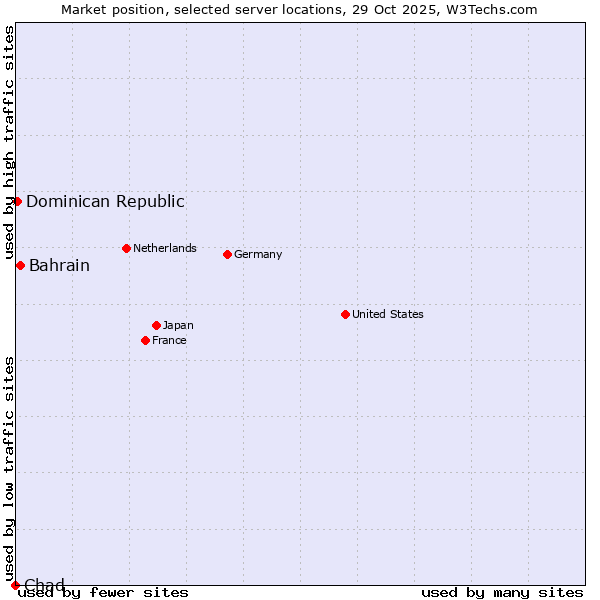
Task: Select the Germany red data point
Action: (227, 254)
